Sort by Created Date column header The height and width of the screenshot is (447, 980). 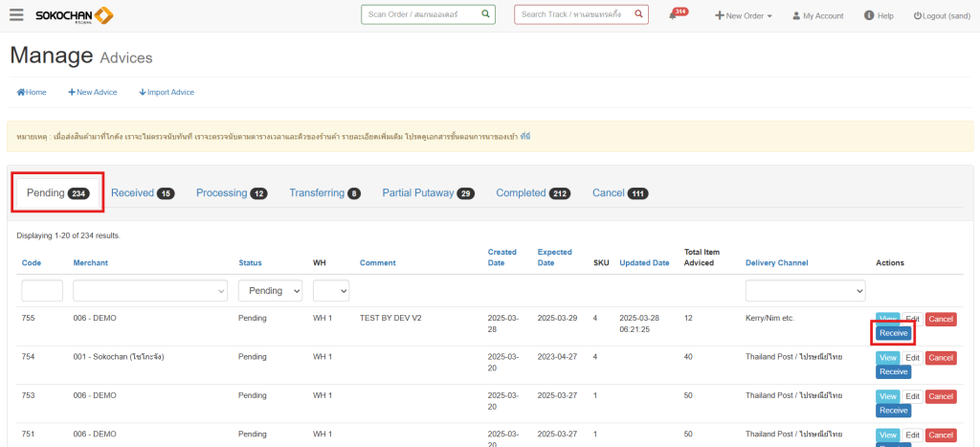501,257
